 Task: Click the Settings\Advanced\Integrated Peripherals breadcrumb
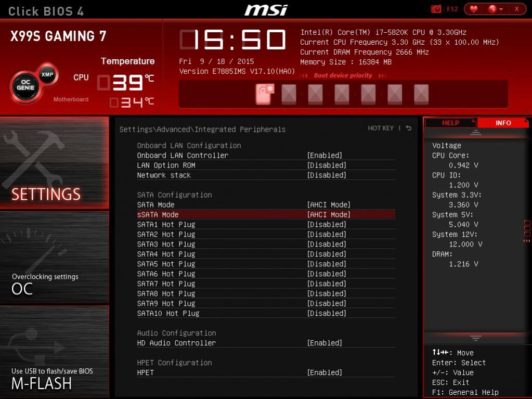(x=202, y=129)
